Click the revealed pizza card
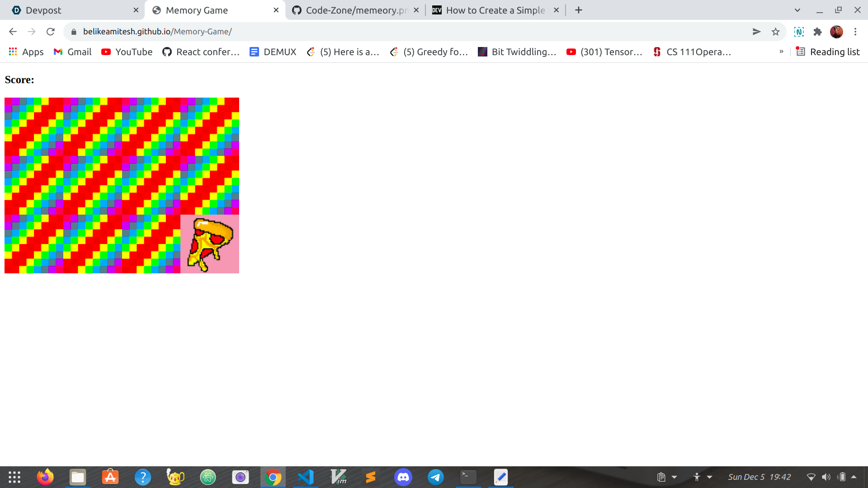The image size is (868, 488). pyautogui.click(x=210, y=244)
